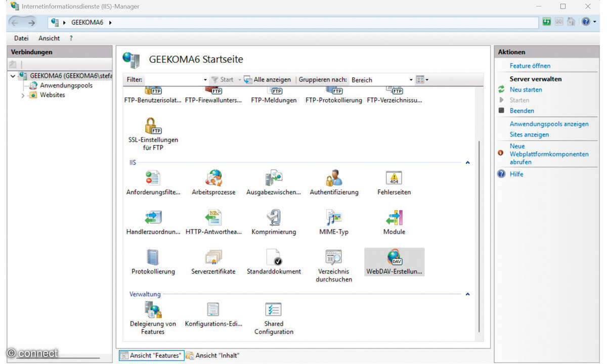Open the Fehlerseiten 404 feature
Viewport: 607px width, 364px height.
tap(394, 183)
